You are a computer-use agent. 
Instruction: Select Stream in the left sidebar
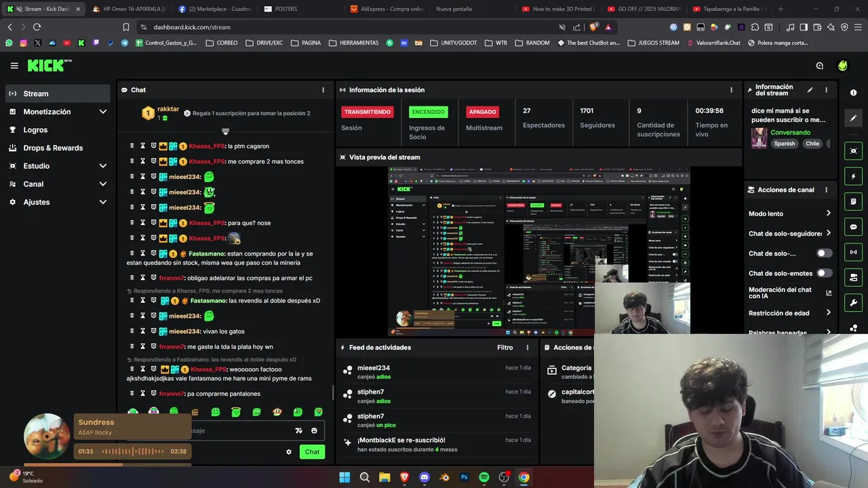click(58, 94)
